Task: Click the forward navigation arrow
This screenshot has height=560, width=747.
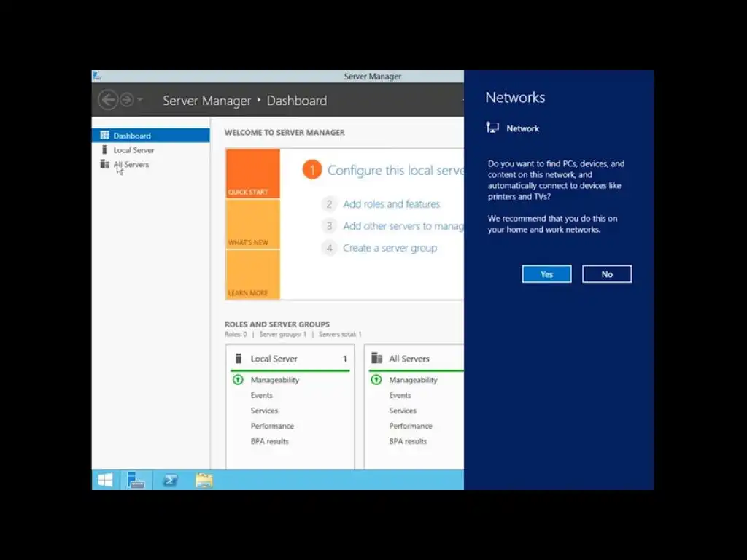Action: click(x=127, y=100)
